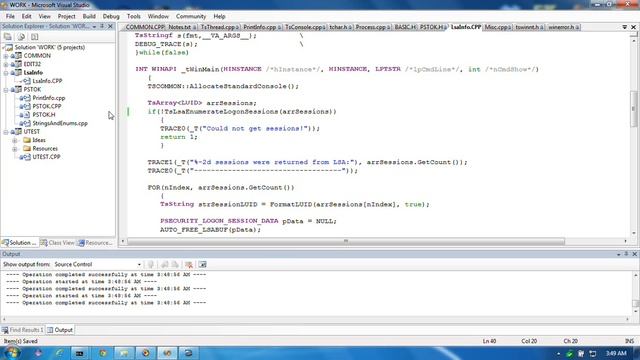Switch to Misc.cpp editor tab
The image size is (640, 360).
[498, 27]
